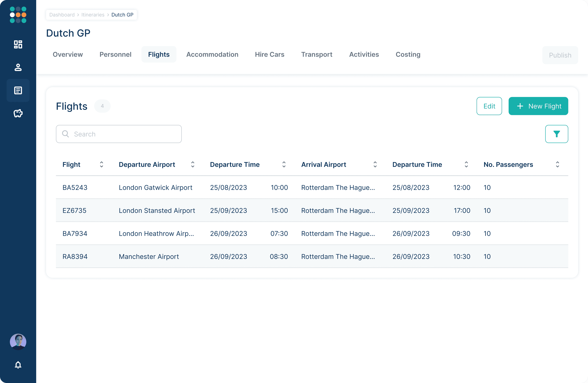Open the dashboard grid icon in sidebar
588x383 pixels.
pyautogui.click(x=18, y=44)
